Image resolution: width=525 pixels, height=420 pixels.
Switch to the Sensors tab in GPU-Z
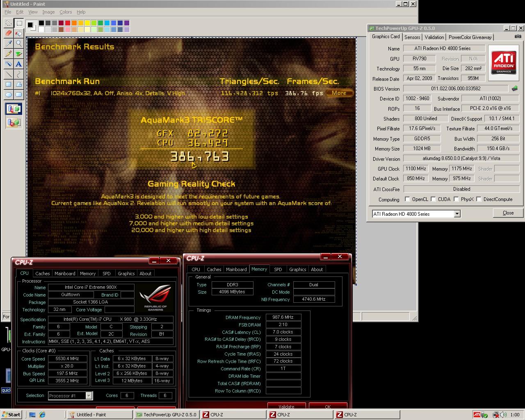(x=412, y=37)
